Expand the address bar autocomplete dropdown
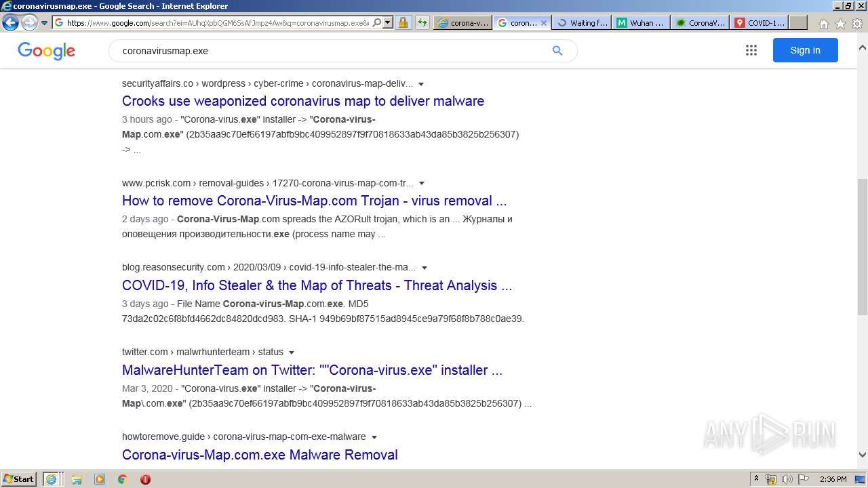The height and width of the screenshot is (488, 868). [388, 22]
